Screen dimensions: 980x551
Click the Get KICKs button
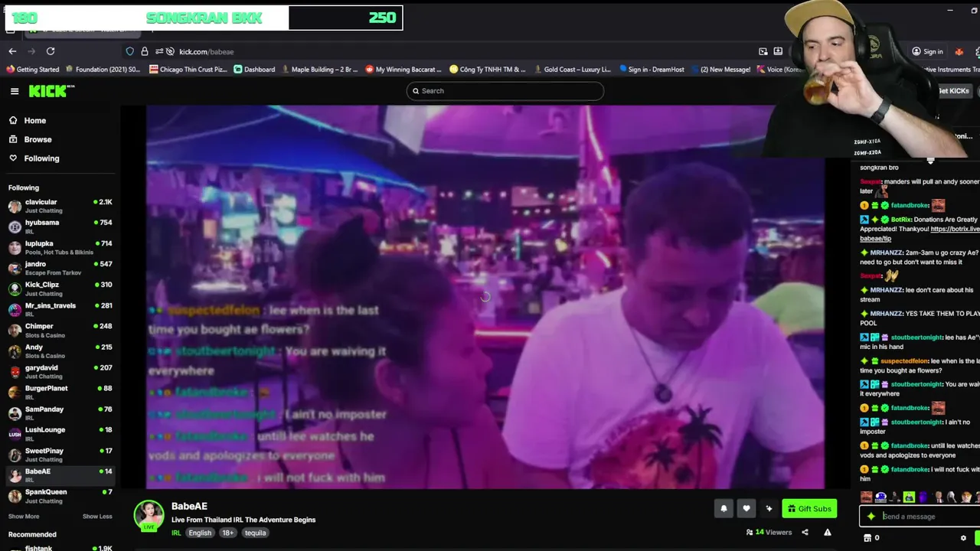(953, 91)
